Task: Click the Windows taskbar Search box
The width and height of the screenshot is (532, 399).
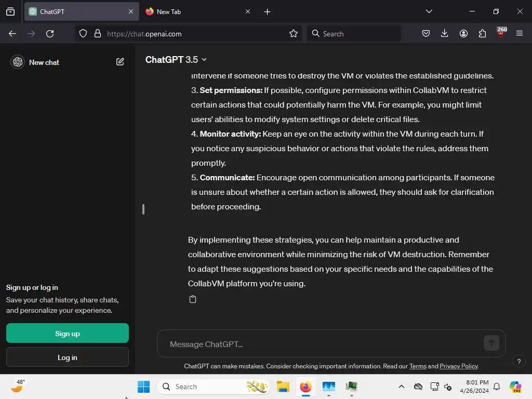Action: coord(214,387)
